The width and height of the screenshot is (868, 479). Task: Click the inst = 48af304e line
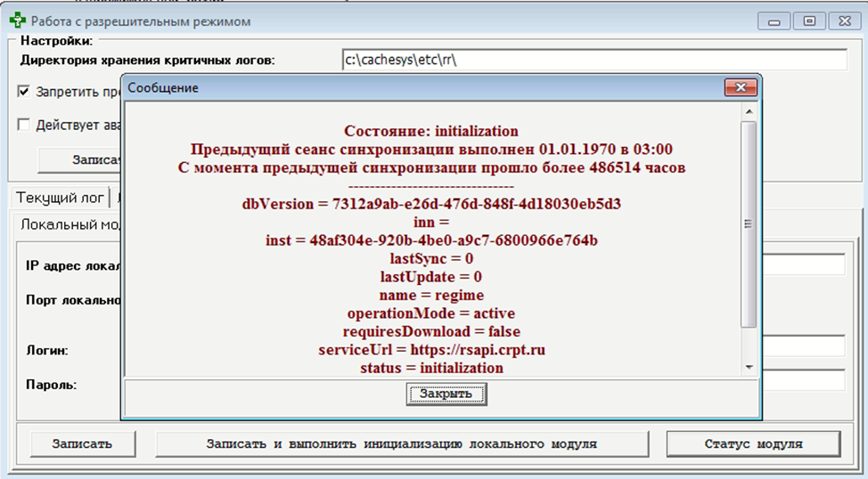(x=431, y=240)
